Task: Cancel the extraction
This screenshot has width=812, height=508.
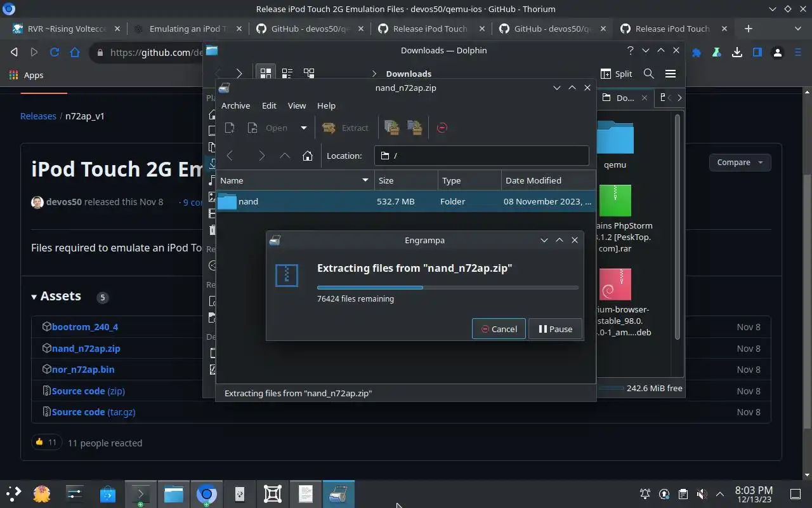Action: point(499,329)
